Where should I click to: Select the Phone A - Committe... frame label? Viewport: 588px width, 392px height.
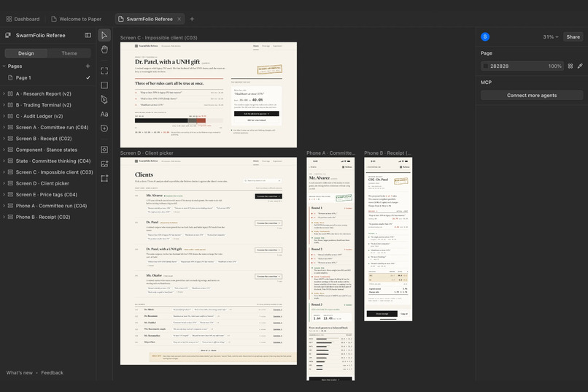pos(330,153)
